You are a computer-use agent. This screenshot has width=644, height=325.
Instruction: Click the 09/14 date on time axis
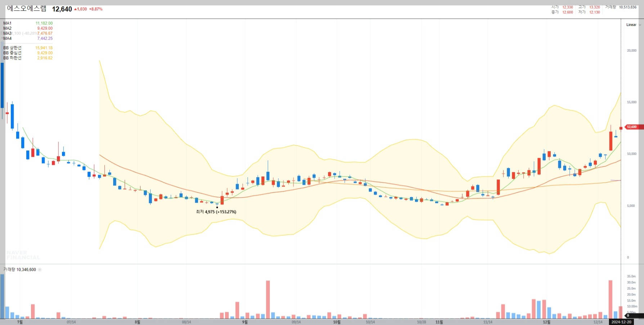click(296, 322)
